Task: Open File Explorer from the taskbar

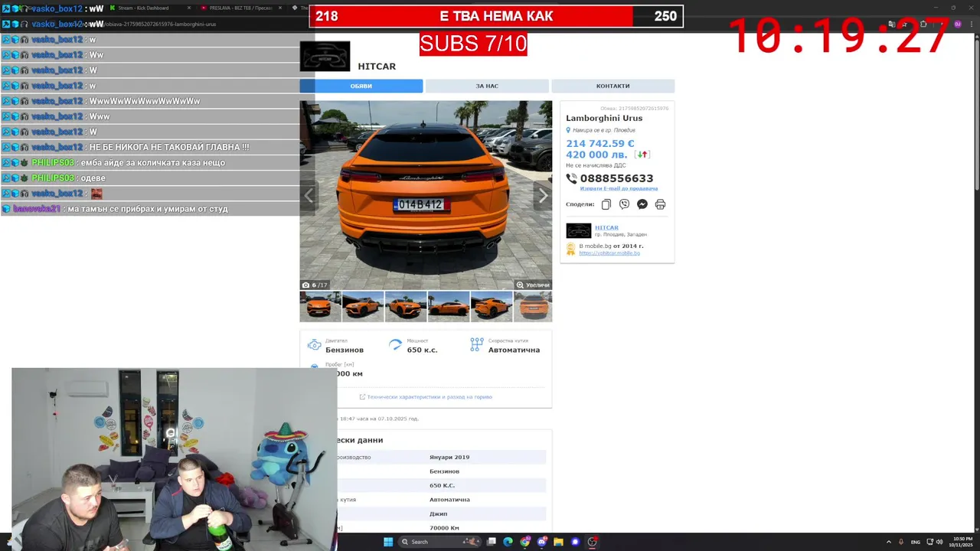Action: 559,542
